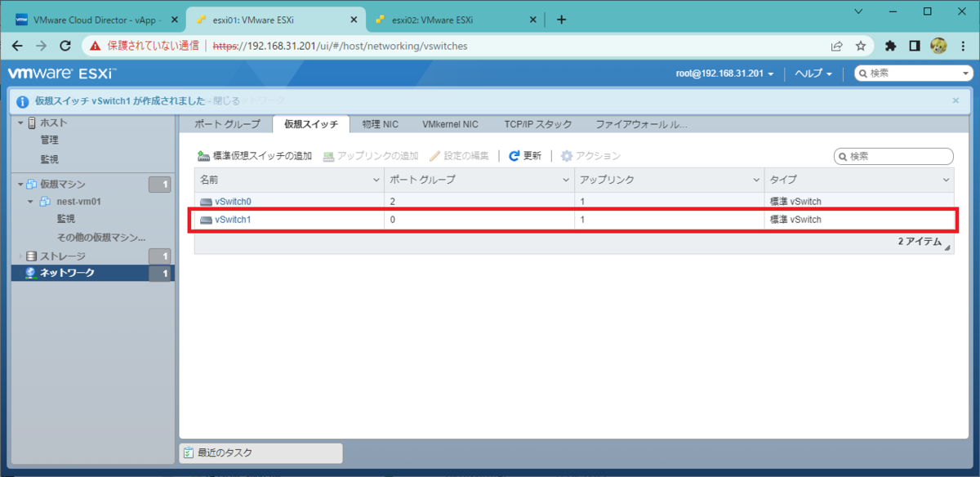
Task: Click the vSwitch1 switch icon
Action: [206, 219]
